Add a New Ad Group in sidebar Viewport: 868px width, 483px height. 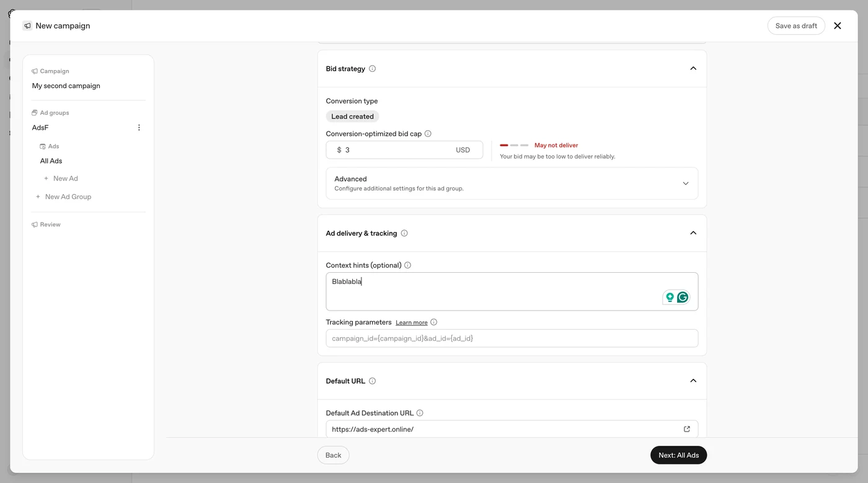64,197
